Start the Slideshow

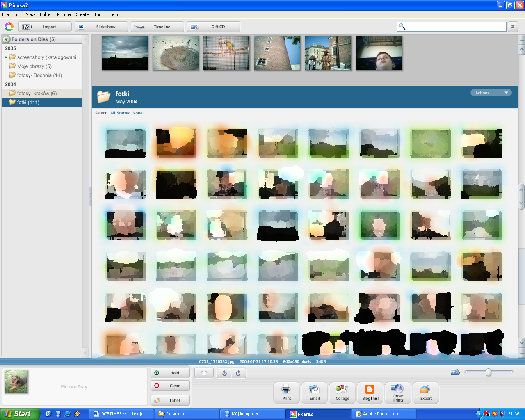(101, 27)
